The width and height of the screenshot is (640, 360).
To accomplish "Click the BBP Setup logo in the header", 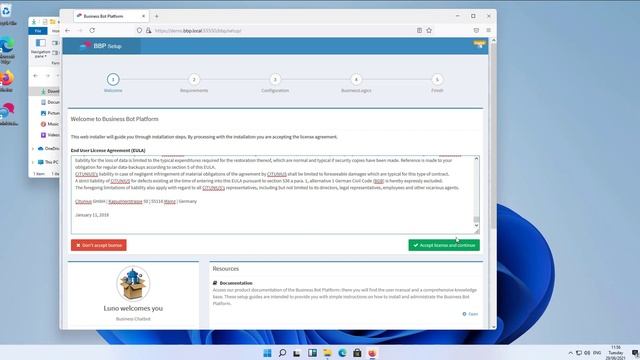I will (x=101, y=46).
